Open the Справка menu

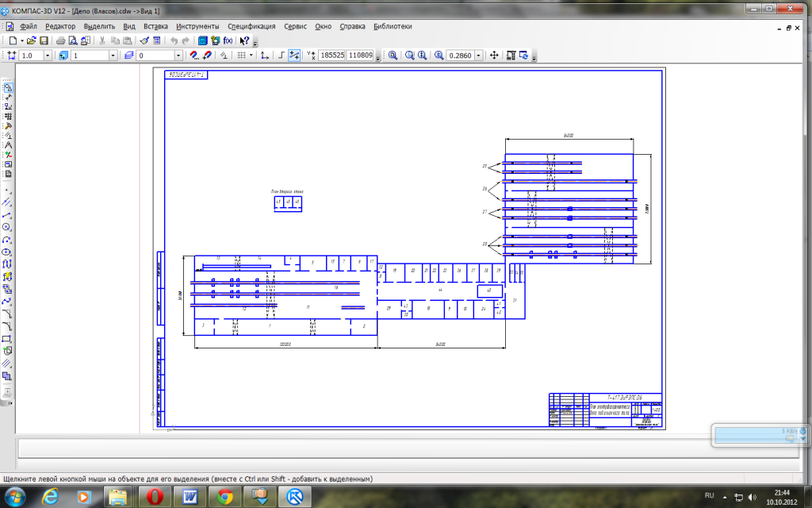click(x=352, y=26)
